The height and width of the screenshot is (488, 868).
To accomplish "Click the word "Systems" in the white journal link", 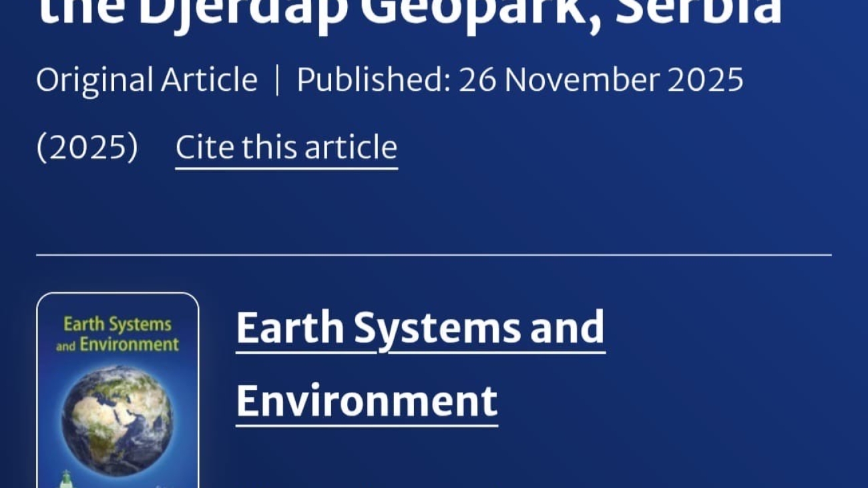I will pos(438,328).
